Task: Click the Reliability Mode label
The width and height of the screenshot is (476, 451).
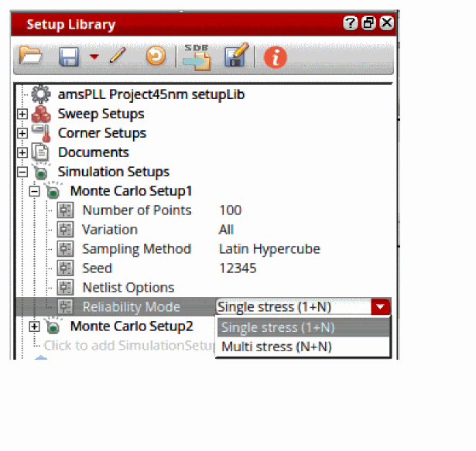Action: click(132, 307)
